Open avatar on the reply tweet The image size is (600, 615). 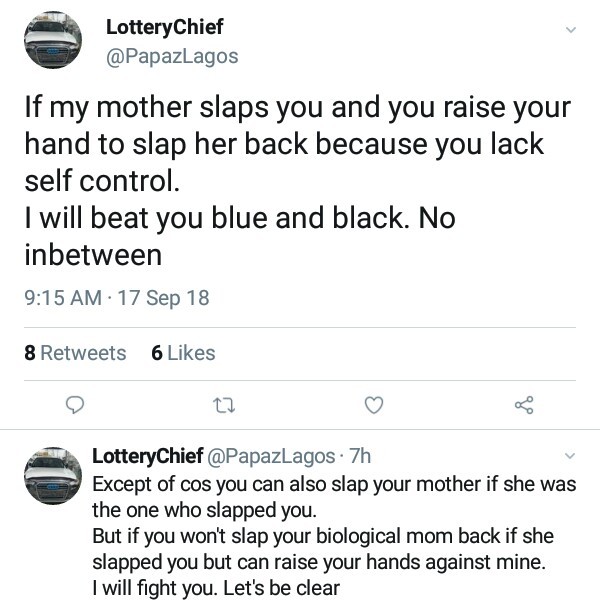pyautogui.click(x=53, y=474)
